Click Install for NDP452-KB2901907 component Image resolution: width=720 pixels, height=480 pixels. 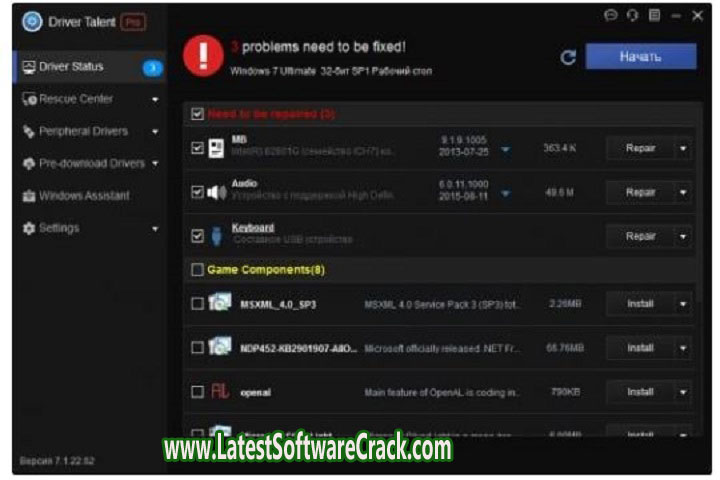click(640, 348)
